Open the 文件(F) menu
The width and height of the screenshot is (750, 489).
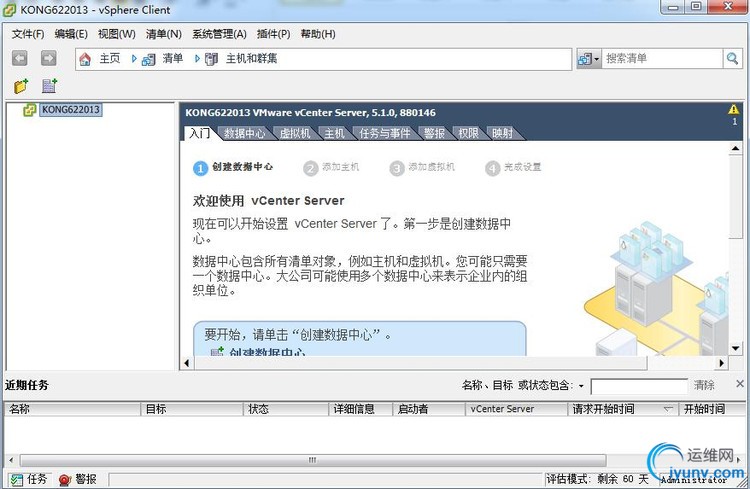point(28,34)
